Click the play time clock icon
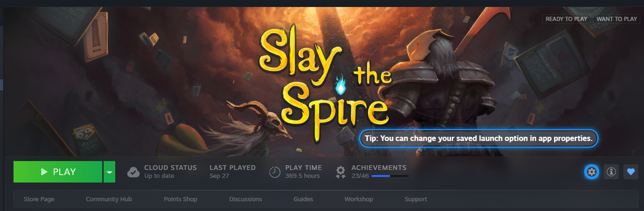Viewport: 644px width, 211px height. point(275,172)
